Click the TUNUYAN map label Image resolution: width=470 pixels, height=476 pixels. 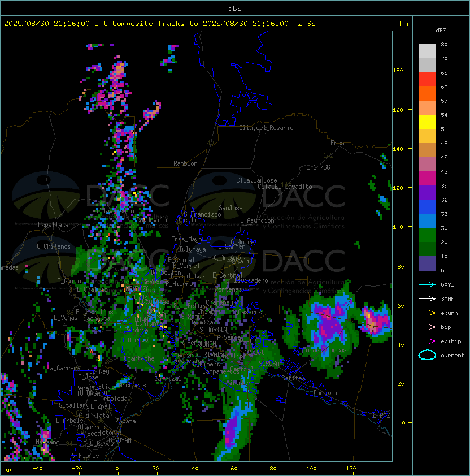[120, 440]
